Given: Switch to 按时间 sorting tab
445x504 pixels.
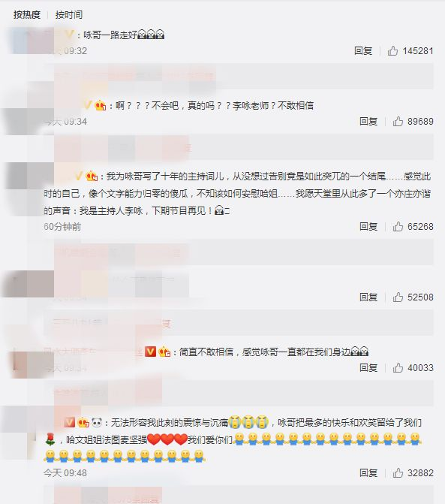Looking at the screenshot, I should [x=69, y=15].
